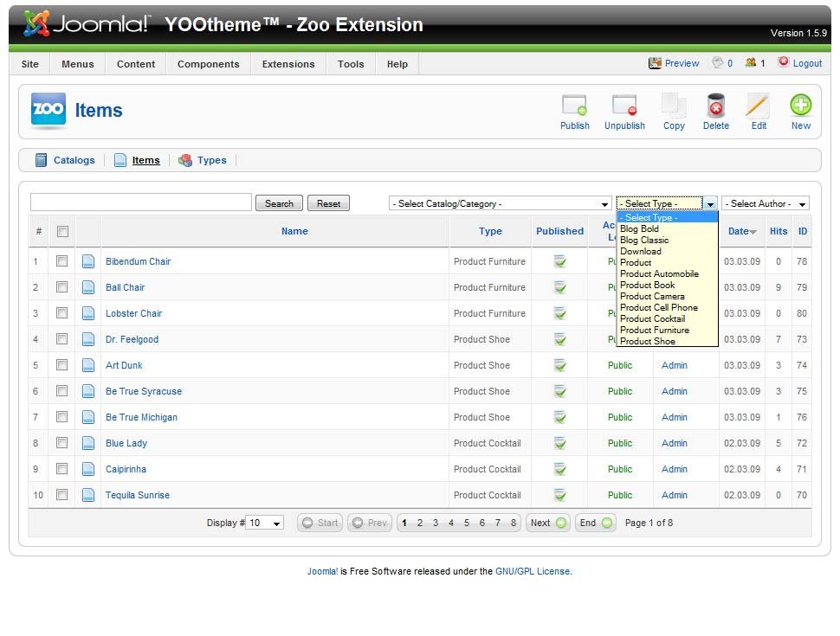Click the Unpublish toolbar icon
The height and width of the screenshot is (636, 840).
624,105
